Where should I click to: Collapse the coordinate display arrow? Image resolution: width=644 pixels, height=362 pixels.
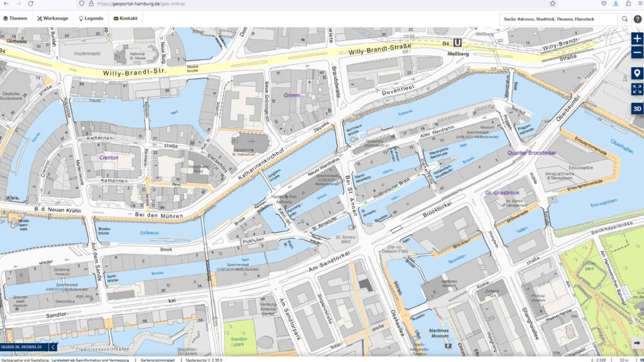point(53,346)
